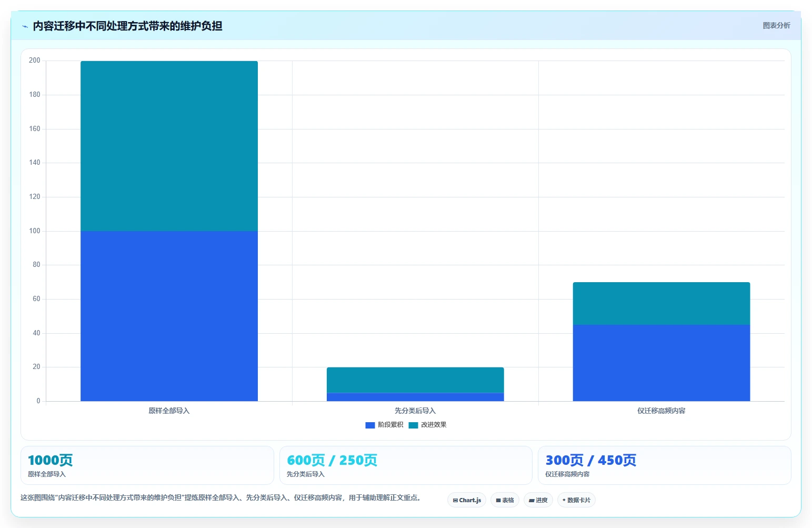Click the 180 y-axis tick label

click(35, 95)
